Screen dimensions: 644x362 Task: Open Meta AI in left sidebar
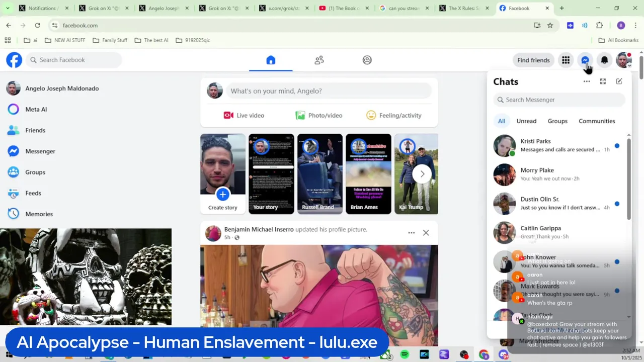tap(36, 109)
